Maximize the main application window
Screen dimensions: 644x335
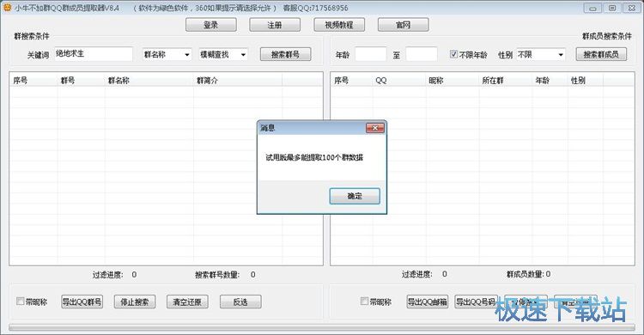click(612, 8)
